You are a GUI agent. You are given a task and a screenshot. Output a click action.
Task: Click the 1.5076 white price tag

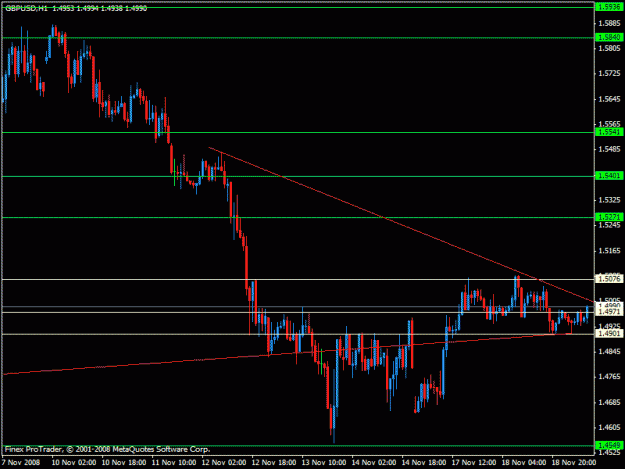[x=609, y=279]
